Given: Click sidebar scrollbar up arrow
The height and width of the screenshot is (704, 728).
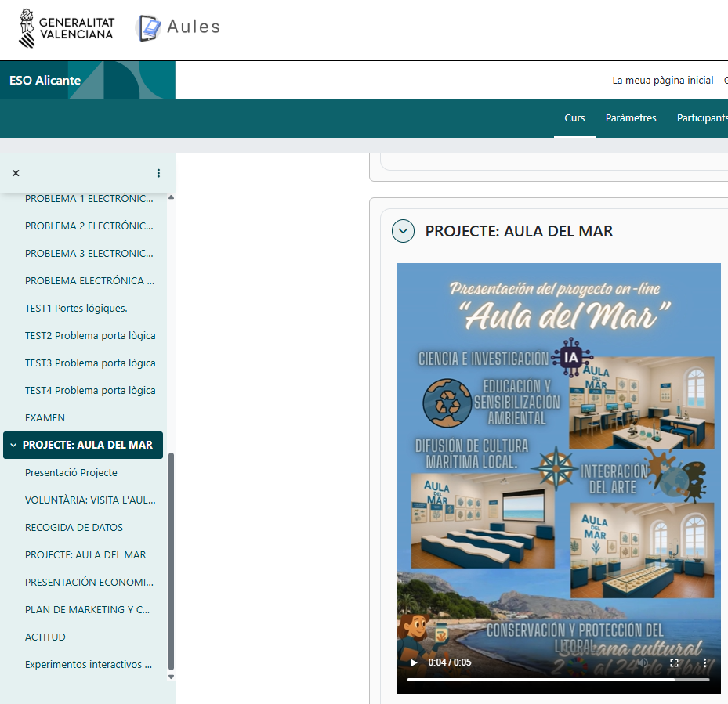Looking at the screenshot, I should pyautogui.click(x=171, y=197).
